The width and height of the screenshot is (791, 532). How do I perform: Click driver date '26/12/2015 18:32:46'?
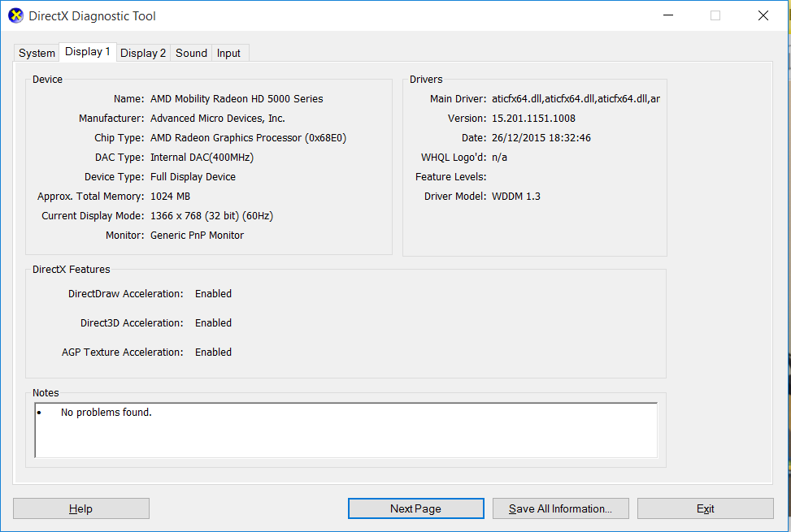[541, 138]
